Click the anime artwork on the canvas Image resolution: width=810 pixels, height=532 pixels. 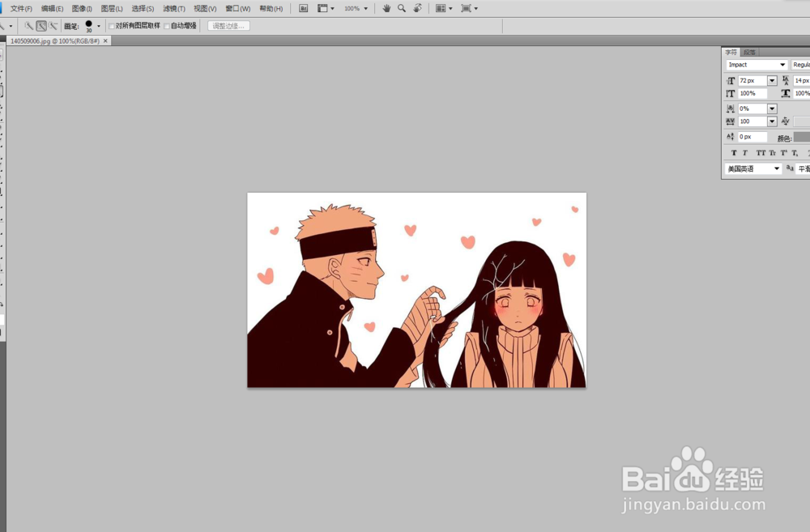point(416,290)
